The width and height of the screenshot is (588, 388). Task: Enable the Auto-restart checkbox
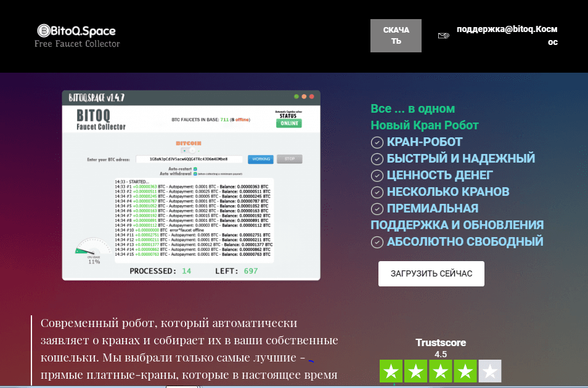[x=195, y=169]
